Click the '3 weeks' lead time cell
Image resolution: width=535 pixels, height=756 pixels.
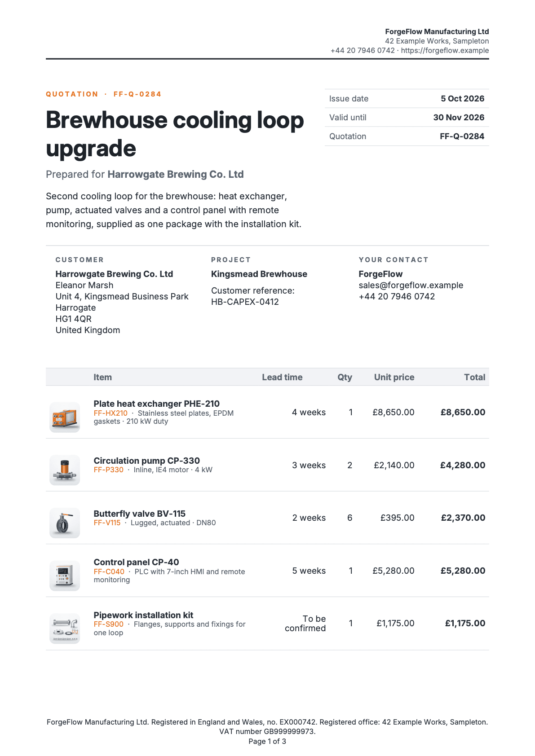coord(309,465)
